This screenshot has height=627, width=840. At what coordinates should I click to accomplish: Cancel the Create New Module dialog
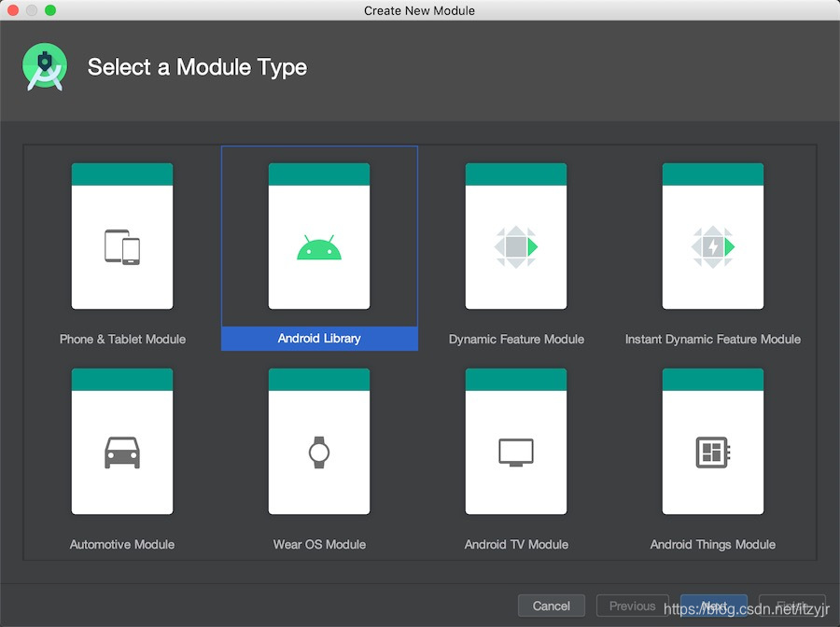tap(552, 606)
